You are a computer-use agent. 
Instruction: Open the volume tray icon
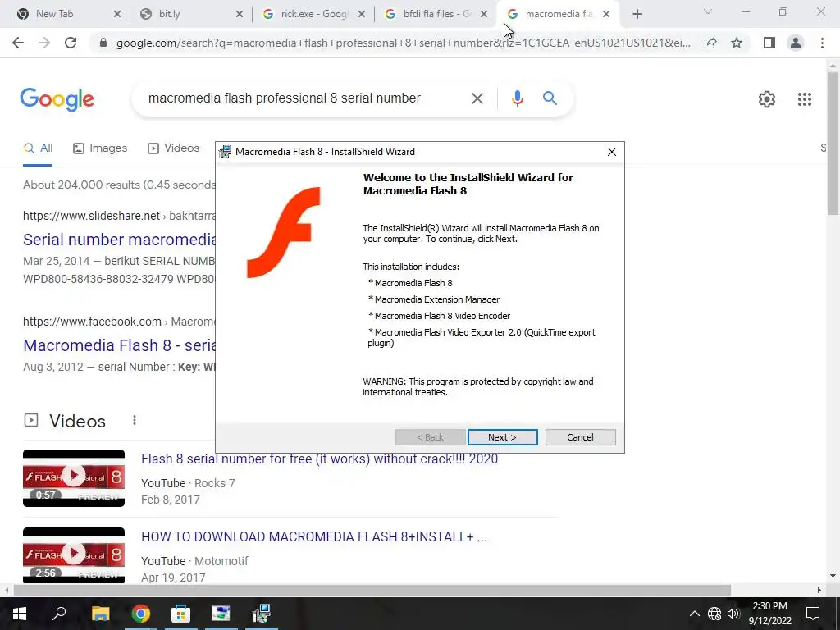tap(733, 614)
